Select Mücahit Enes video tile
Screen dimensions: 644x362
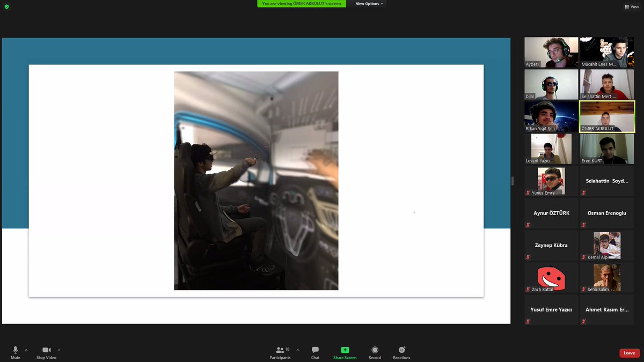pyautogui.click(x=607, y=53)
